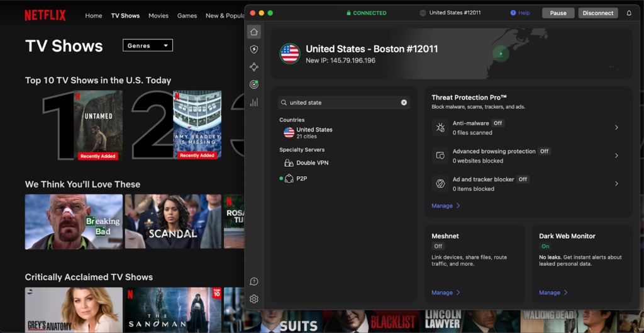
Task: Click the Dark Web Monitor On badge
Action: coord(545,246)
